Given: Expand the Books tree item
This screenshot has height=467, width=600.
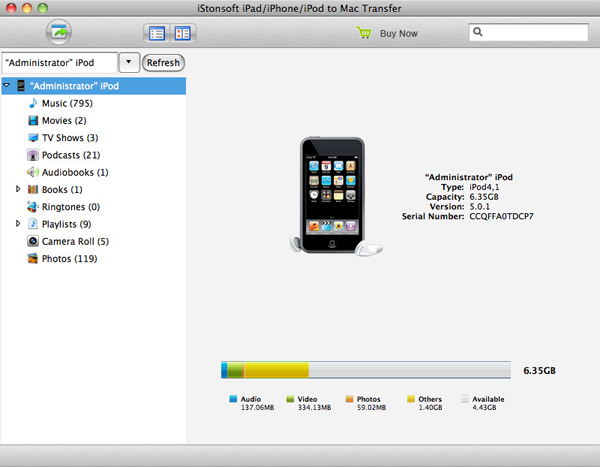Looking at the screenshot, I should pyautogui.click(x=18, y=189).
